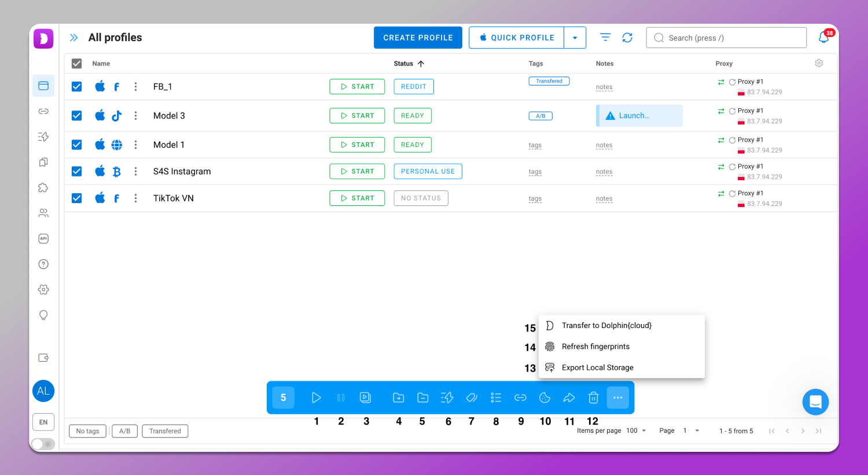Screen dimensions: 868x475
Task: Click the trash delete icon in bulk toolbar
Action: click(593, 397)
